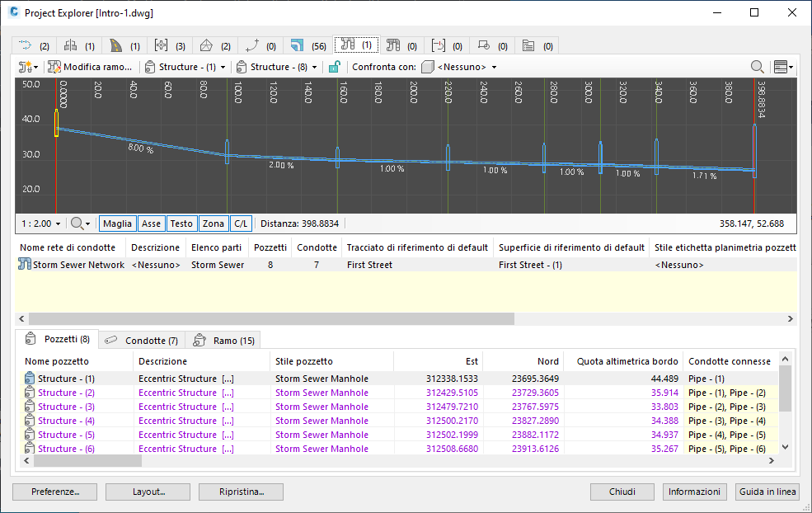Screen dimensions: 812x513
Task: Open the column layout options icon
Action: click(783, 67)
